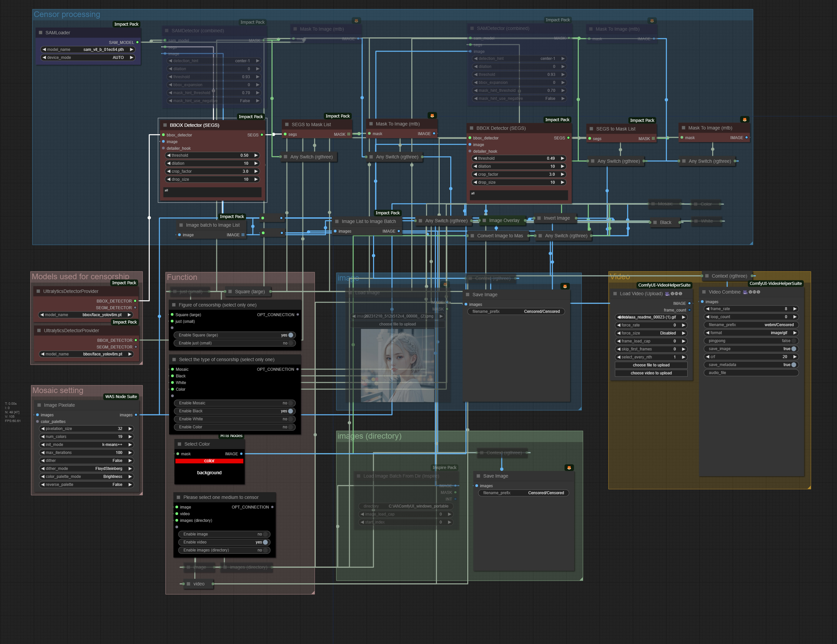The height and width of the screenshot is (644, 837).
Task: Click choose file to upload in Load Video node
Action: 651,365
